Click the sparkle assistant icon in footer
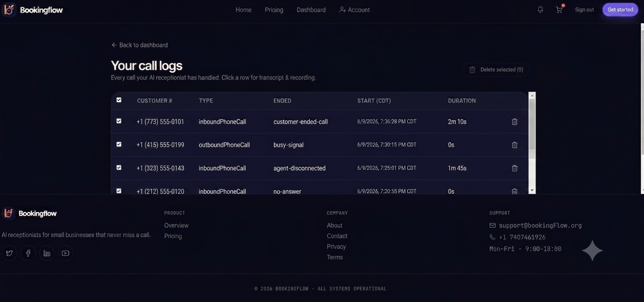Image resolution: width=644 pixels, height=302 pixels. 592,251
